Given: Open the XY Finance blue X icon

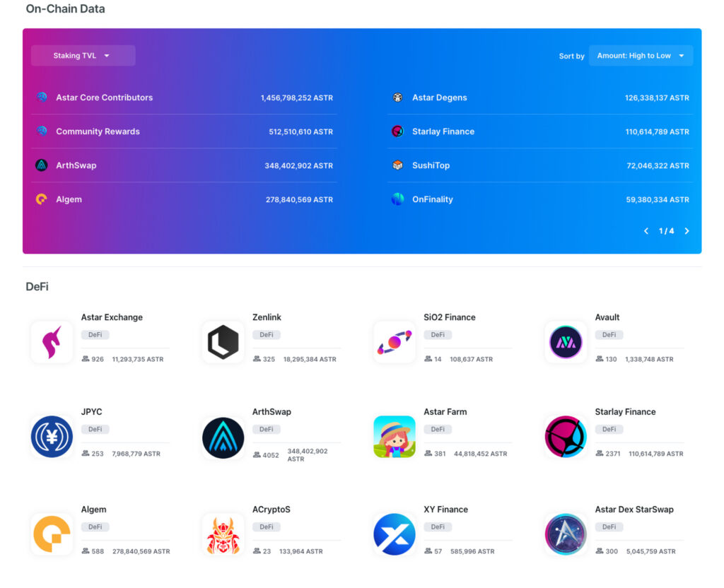Looking at the screenshot, I should click(395, 534).
